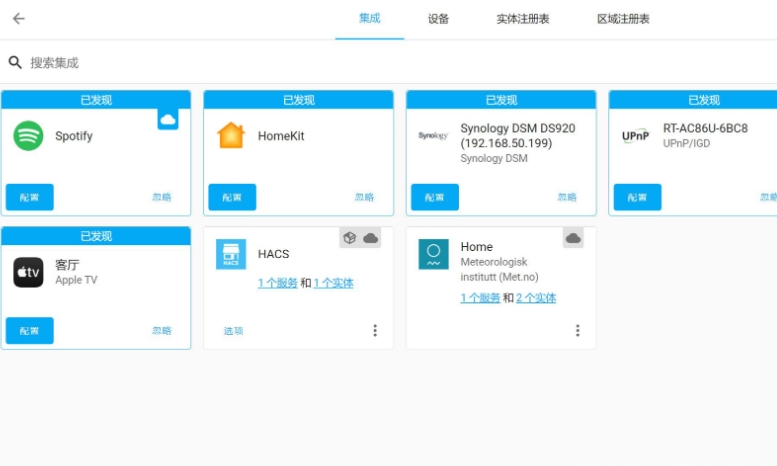The height and width of the screenshot is (466, 777).
Task: Click the 已发现 header on HomeKit card
Action: click(x=299, y=100)
